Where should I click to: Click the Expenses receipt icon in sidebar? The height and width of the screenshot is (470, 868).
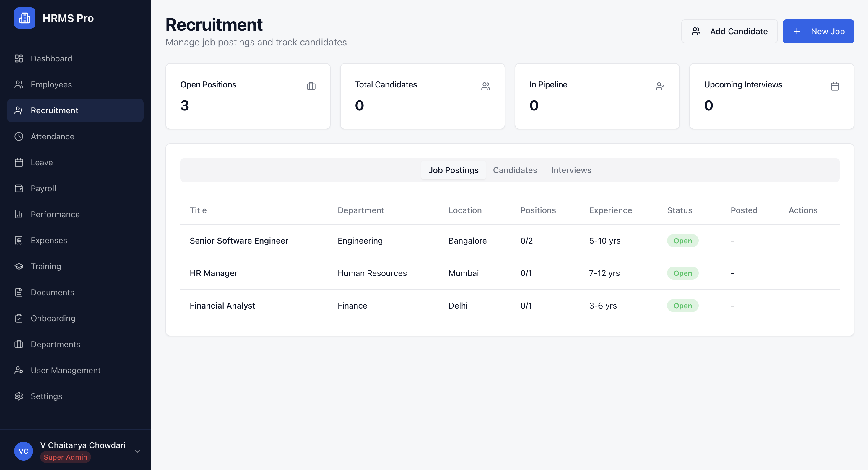(19, 240)
